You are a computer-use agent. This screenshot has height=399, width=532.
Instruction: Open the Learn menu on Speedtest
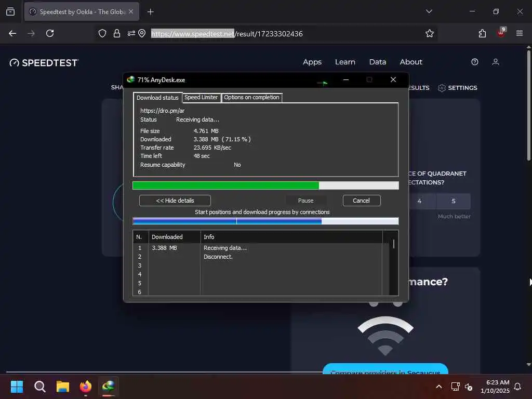click(x=345, y=62)
